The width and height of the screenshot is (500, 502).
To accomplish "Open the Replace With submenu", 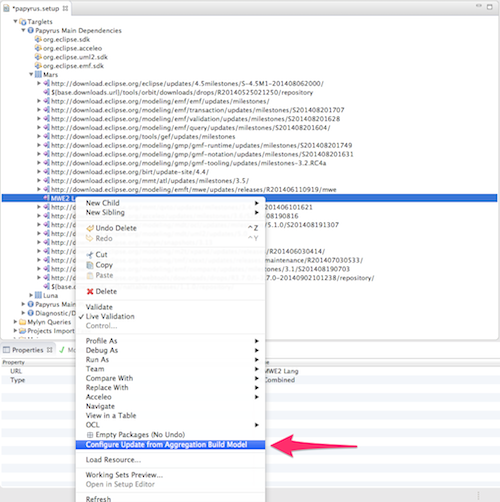I will pyautogui.click(x=170, y=388).
